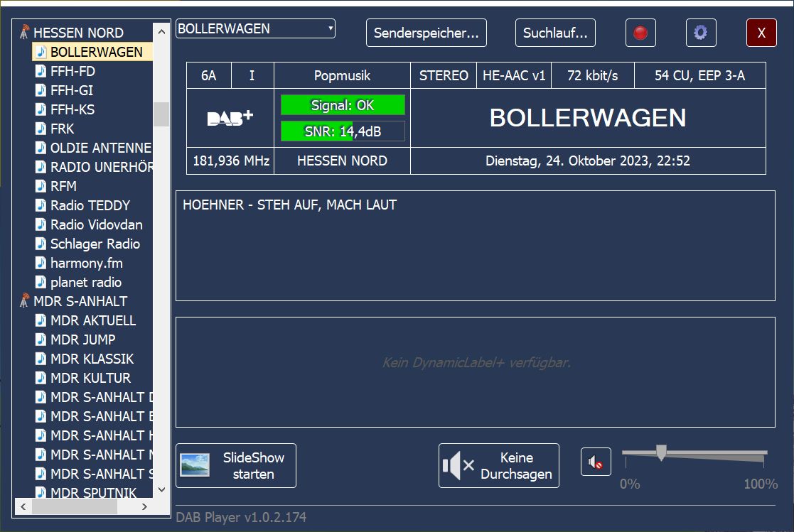Click the MDR S-ANHALT ensemble antenna icon
The image size is (794, 532).
(x=24, y=300)
